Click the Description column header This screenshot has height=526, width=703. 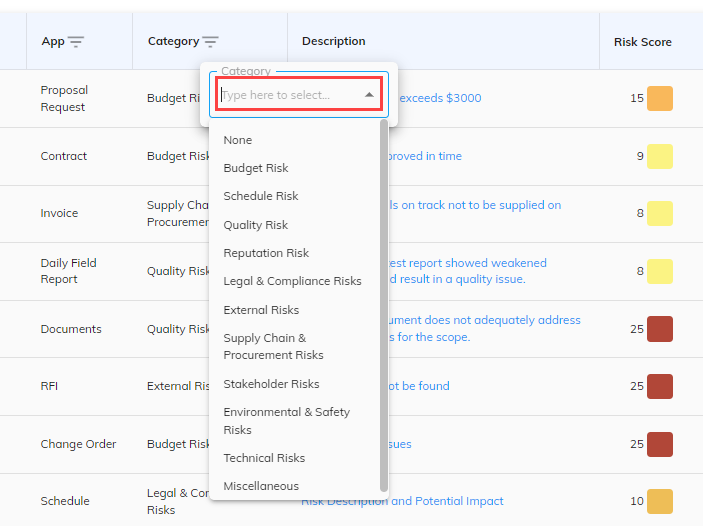[x=334, y=41]
